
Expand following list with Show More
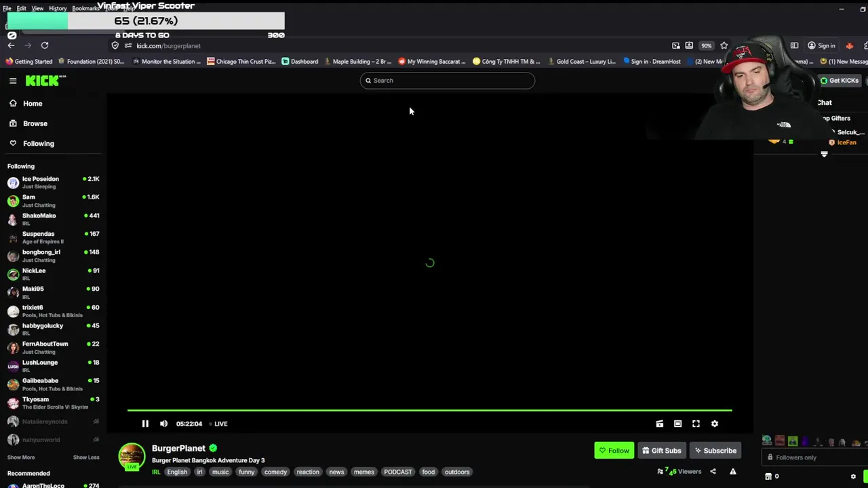(21, 457)
